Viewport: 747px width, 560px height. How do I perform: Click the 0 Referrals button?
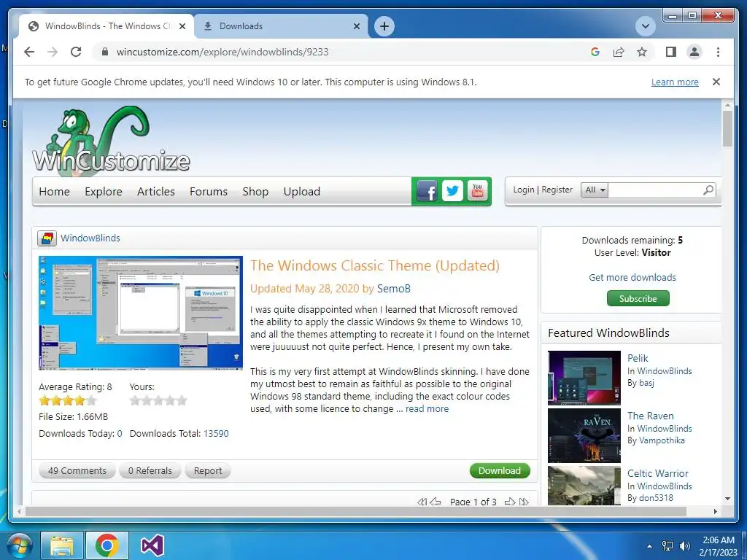pos(150,470)
